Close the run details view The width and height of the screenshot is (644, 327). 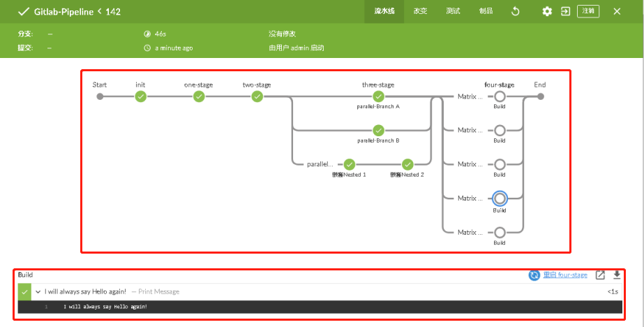click(x=617, y=11)
